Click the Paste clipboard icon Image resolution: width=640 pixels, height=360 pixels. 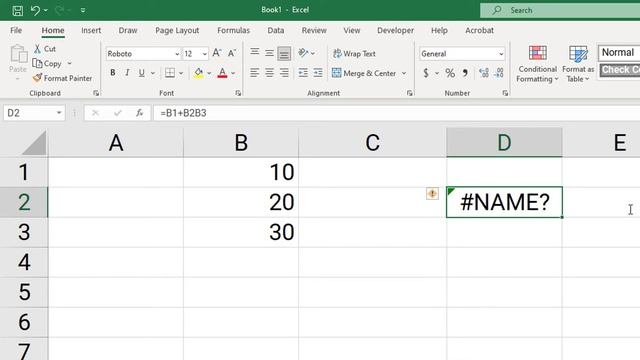point(18,54)
